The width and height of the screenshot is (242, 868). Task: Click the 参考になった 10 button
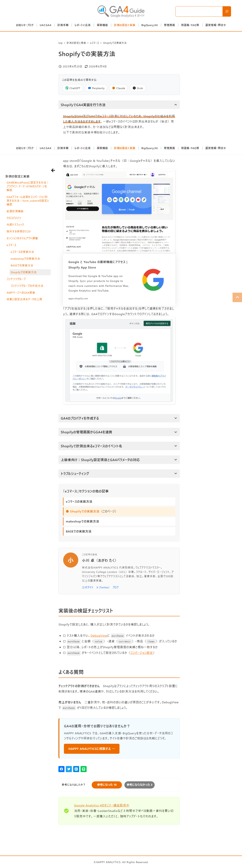click(x=107, y=785)
